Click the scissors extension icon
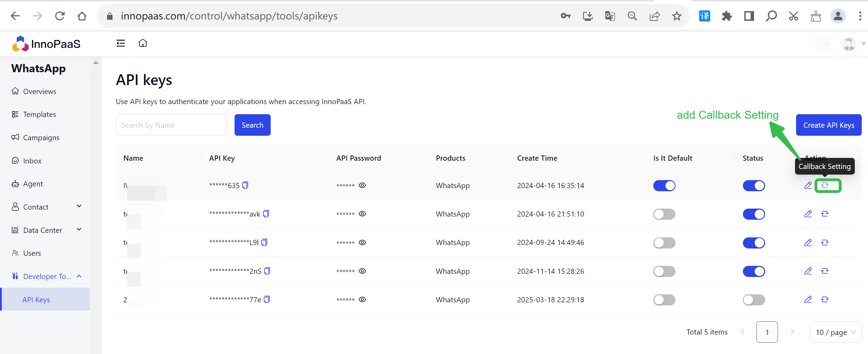This screenshot has height=354, width=868. tap(794, 16)
